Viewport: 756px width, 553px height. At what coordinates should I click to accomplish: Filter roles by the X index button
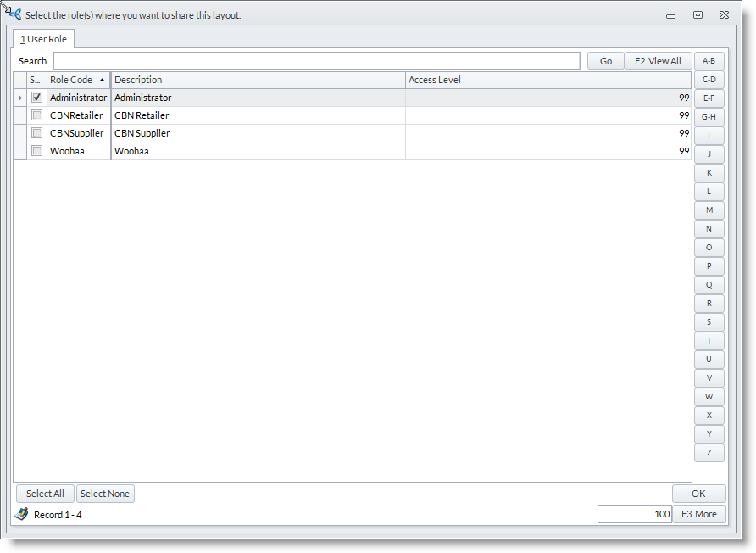click(x=709, y=416)
